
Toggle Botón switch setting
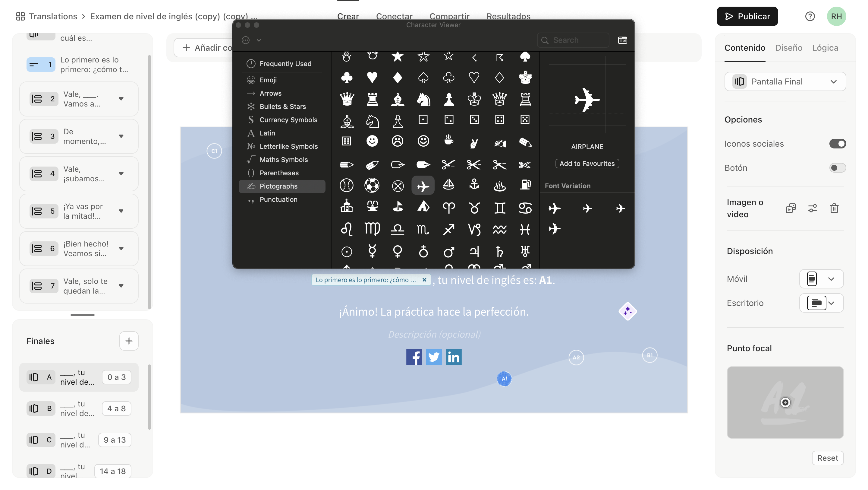pos(838,168)
